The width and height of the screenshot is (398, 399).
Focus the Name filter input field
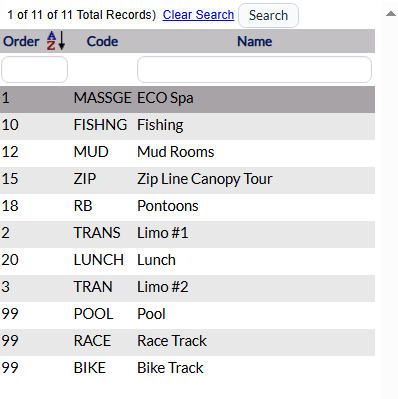[254, 69]
